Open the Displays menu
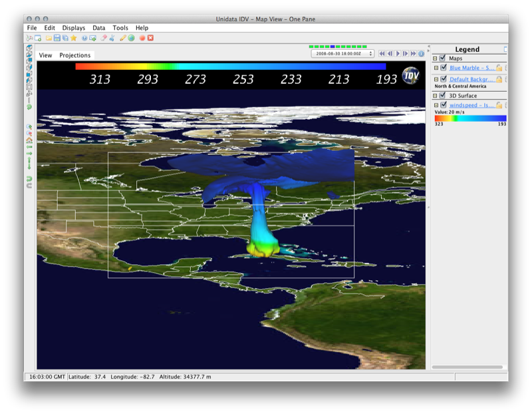The image size is (532, 414). (73, 28)
